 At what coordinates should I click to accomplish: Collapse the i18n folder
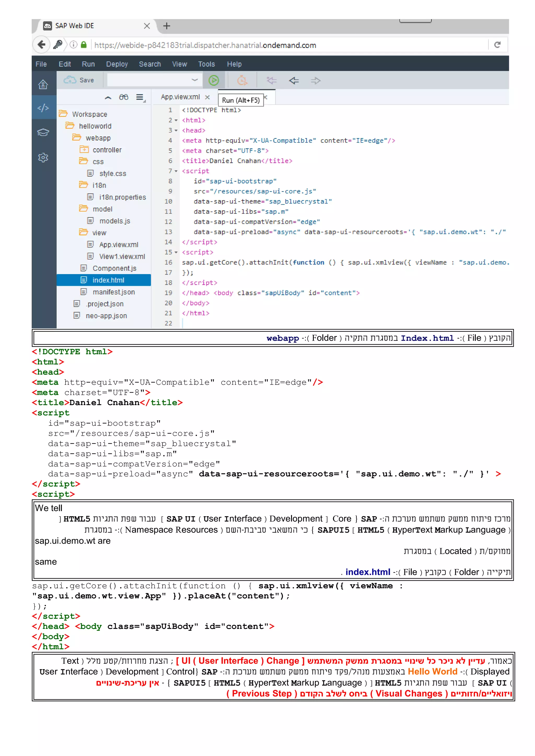click(84, 185)
